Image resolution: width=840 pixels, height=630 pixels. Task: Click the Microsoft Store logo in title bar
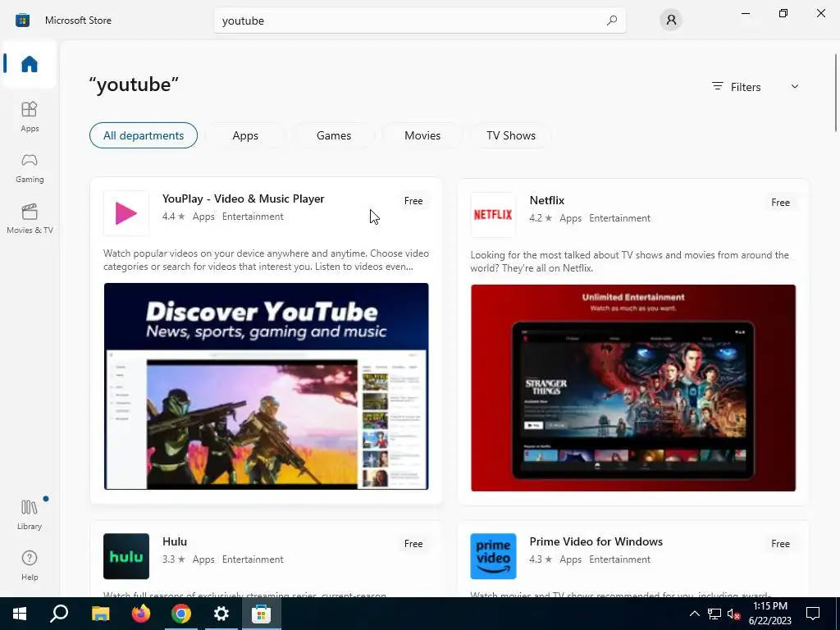(22, 21)
